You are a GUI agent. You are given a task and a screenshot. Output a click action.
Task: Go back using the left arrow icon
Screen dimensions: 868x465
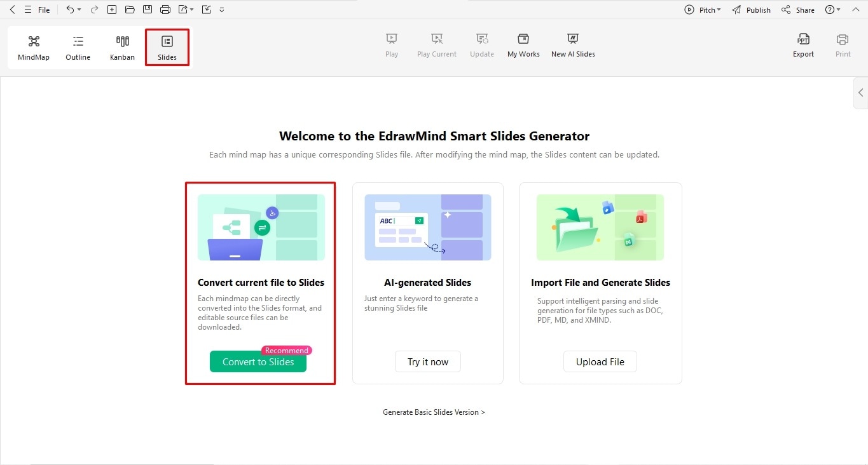(12, 10)
